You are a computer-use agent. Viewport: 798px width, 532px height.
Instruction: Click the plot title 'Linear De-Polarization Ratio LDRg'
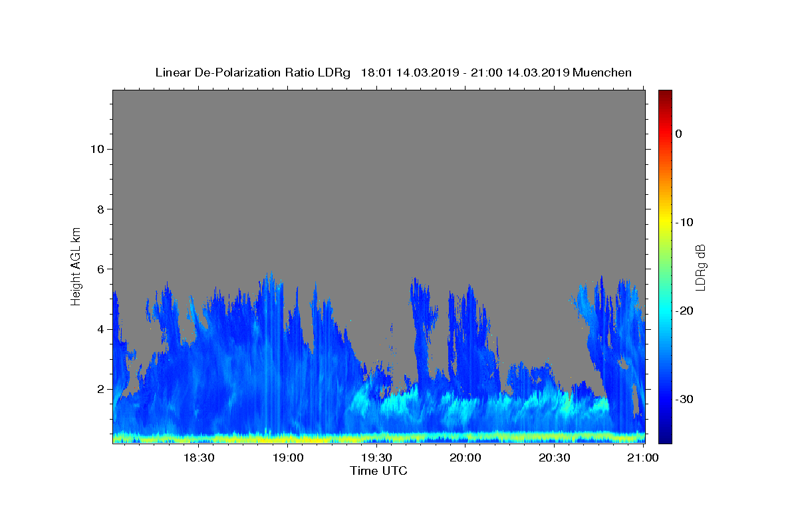click(x=253, y=72)
